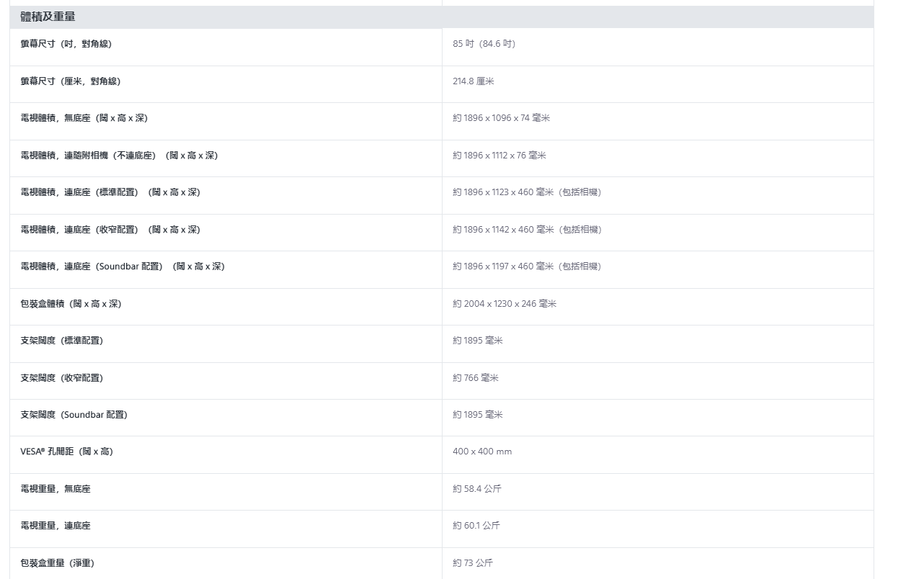
Task: Click the 電視體積 Soundbar 配置 row label
Action: coord(123,266)
